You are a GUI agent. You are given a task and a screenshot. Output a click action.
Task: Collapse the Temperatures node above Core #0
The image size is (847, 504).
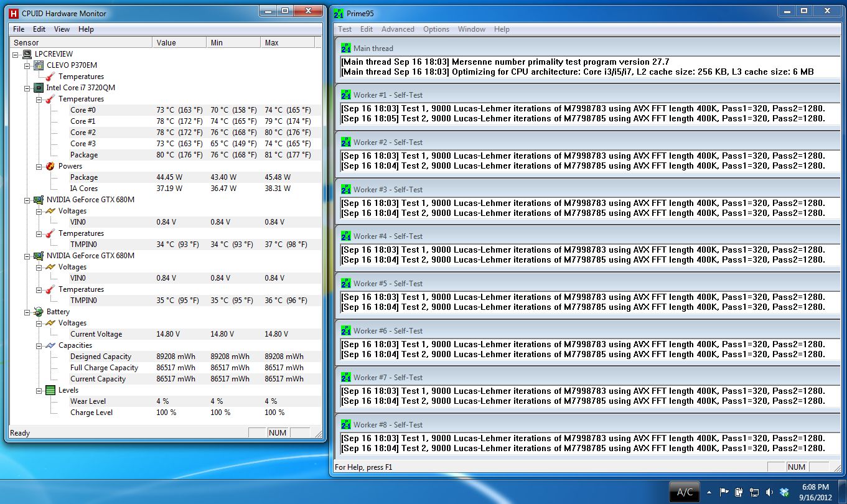[x=39, y=99]
